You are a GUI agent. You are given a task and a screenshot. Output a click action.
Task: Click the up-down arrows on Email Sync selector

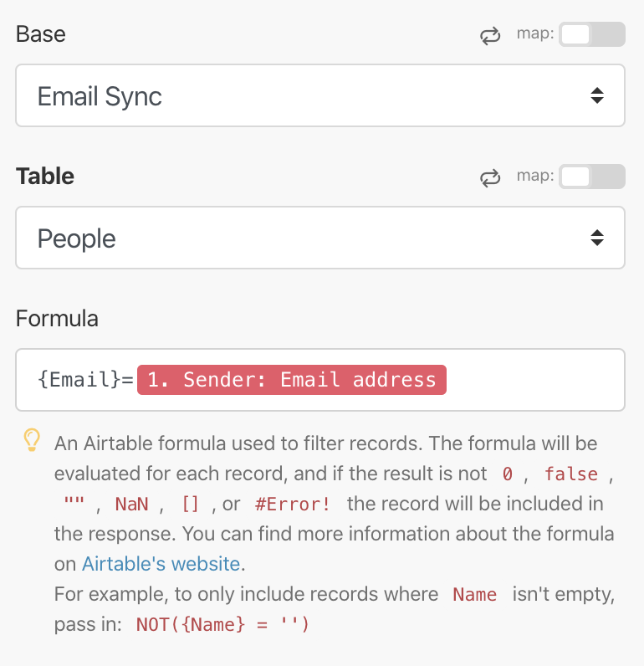(597, 95)
